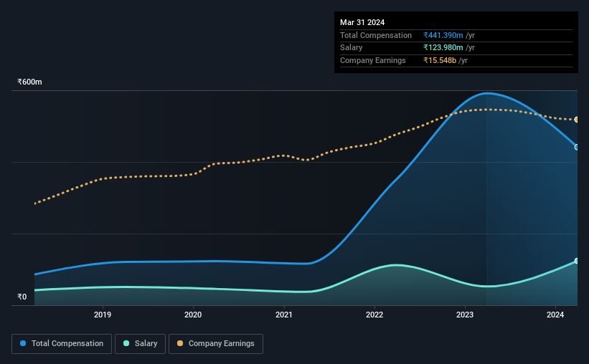This screenshot has height=364, width=589.
Task: Click the 2019 x-axis label
Action: (103, 315)
